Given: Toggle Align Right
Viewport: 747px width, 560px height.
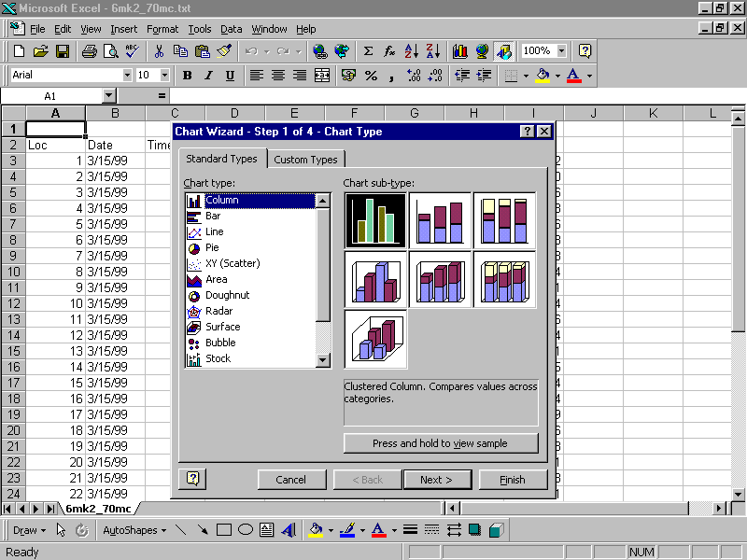Looking at the screenshot, I should coord(300,76).
